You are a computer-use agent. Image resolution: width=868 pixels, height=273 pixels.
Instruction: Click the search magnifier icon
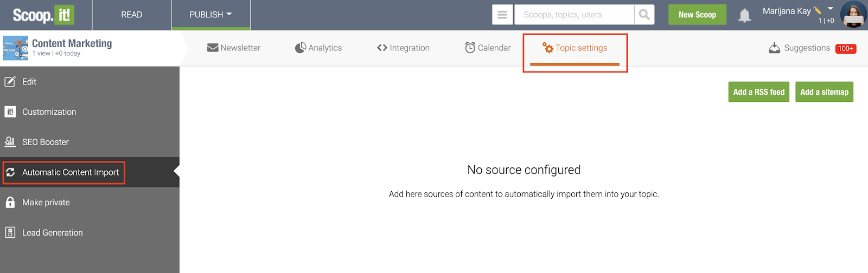(x=644, y=15)
